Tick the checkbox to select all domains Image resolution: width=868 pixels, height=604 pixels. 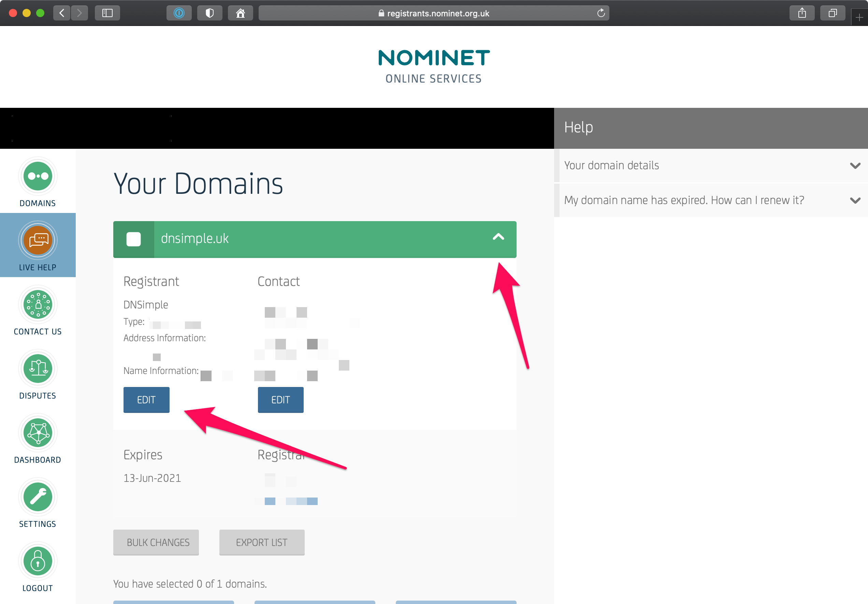(133, 239)
